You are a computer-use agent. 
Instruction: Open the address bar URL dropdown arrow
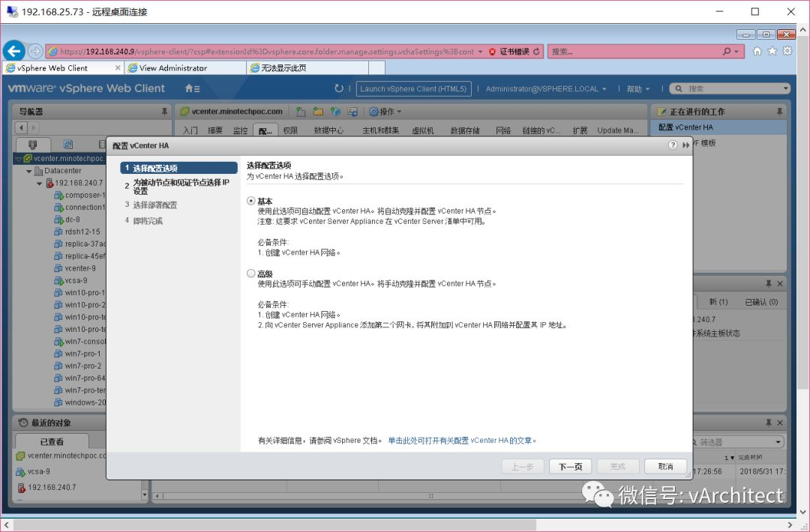point(481,52)
